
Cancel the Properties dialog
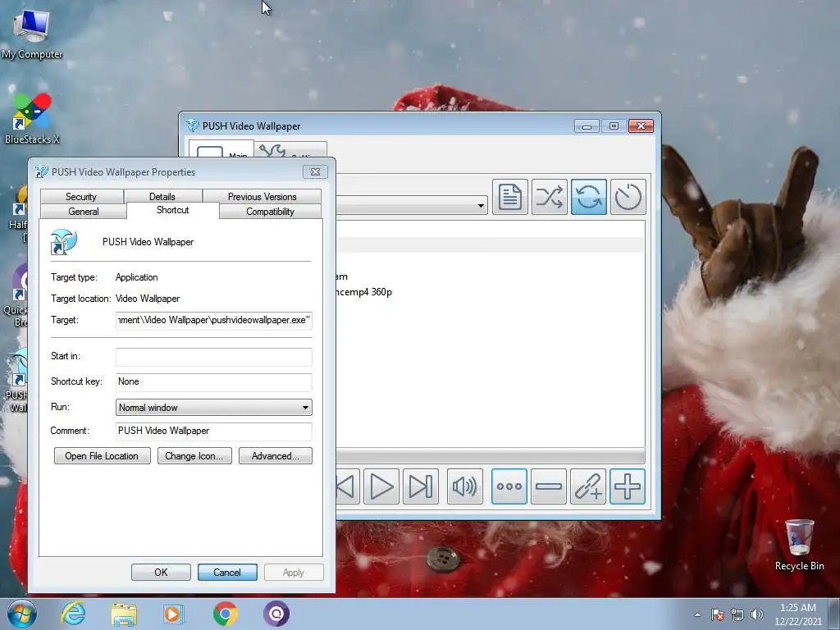tap(227, 572)
